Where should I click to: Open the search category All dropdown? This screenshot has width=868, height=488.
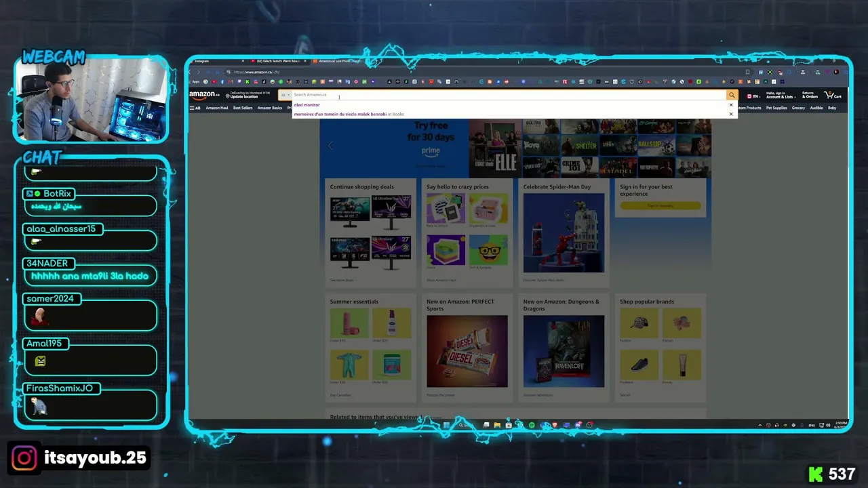(x=285, y=95)
